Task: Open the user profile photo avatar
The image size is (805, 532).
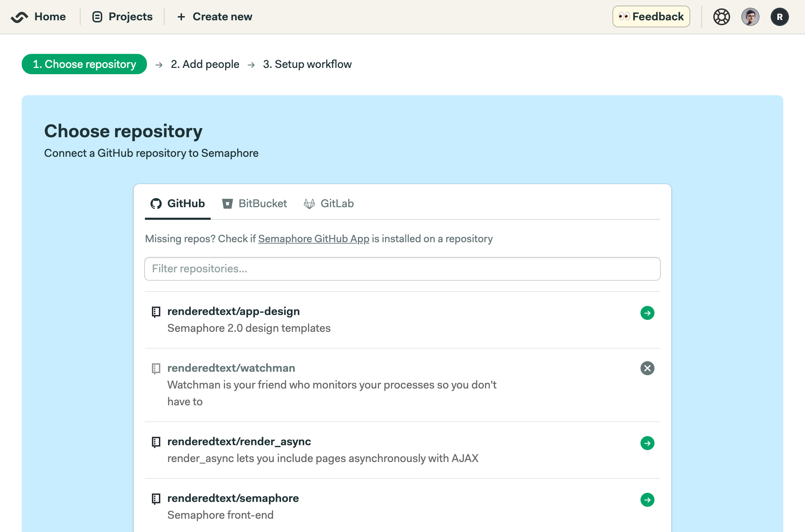Action: 750,17
